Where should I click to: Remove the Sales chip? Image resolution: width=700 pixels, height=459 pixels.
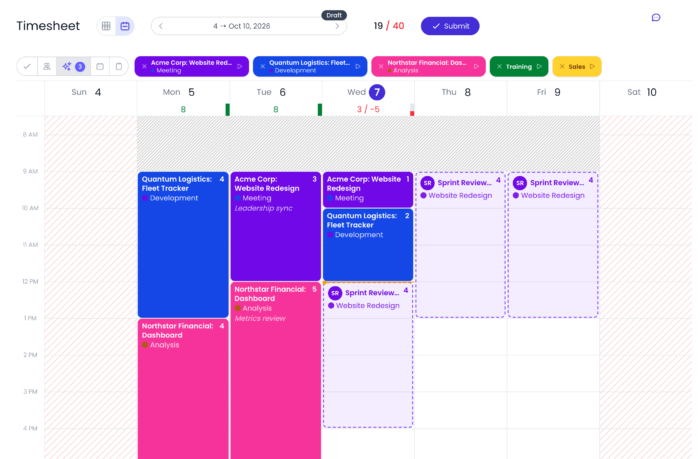pos(562,67)
